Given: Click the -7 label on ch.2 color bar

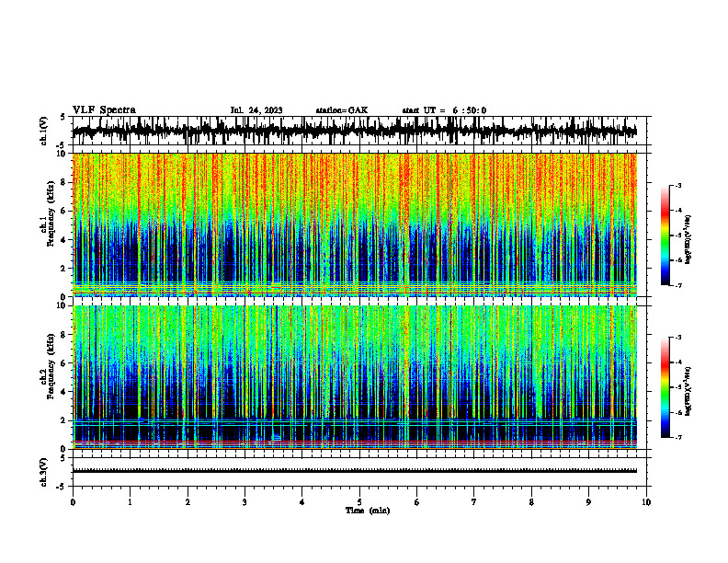Looking at the screenshot, I should (677, 438).
